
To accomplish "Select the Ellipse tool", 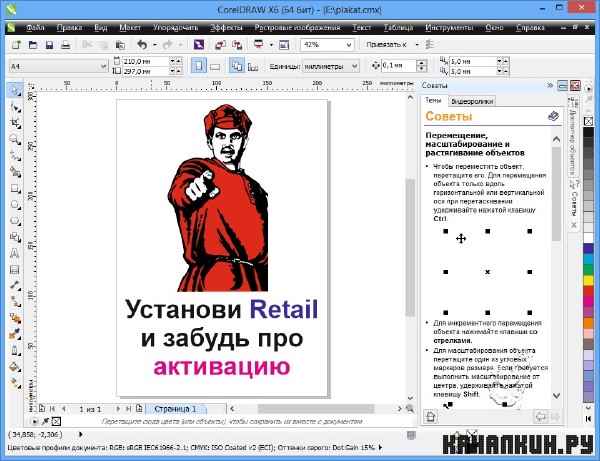I will coord(15,204).
